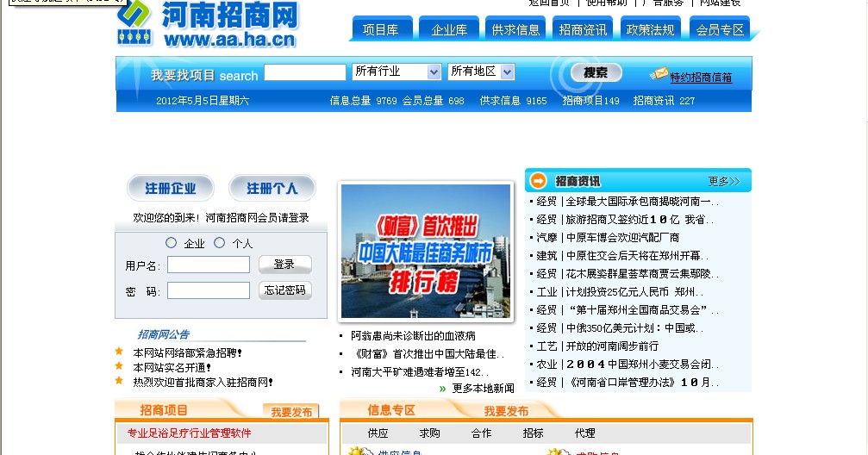This screenshot has height=455, width=868.
Task: Open the 特约招商信箱 link
Action: point(701,78)
